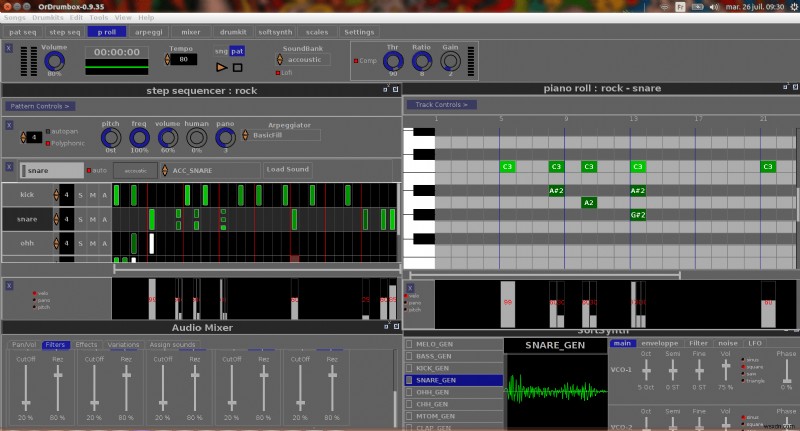Expand the Pattern Controls section

(x=39, y=105)
